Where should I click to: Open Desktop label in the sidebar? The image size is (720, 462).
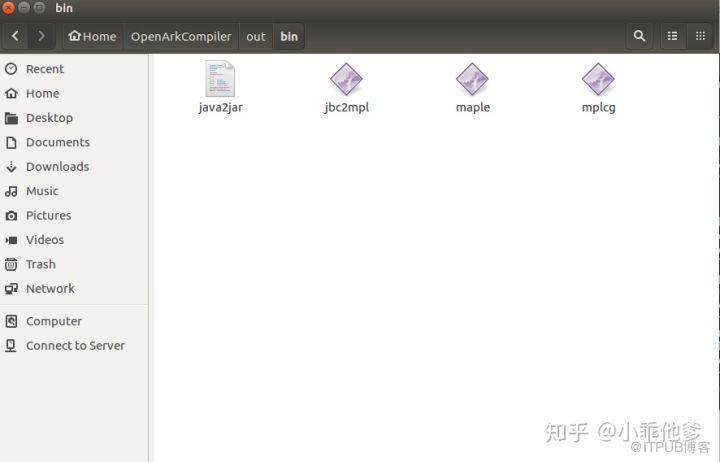pyautogui.click(x=49, y=118)
